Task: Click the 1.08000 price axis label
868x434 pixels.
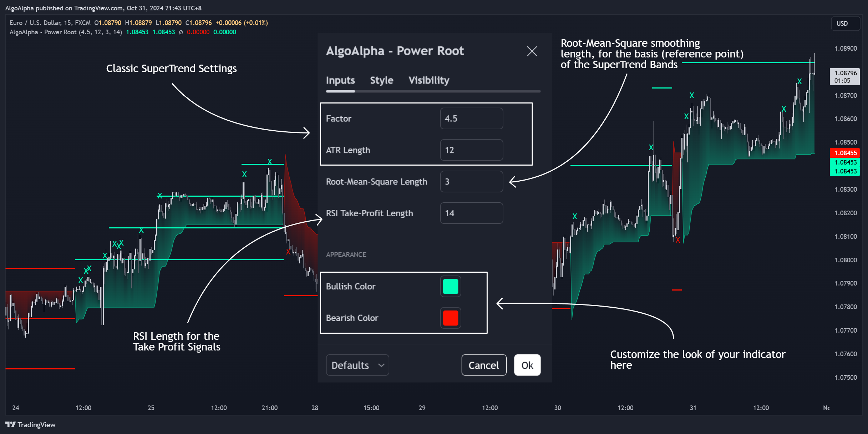Action: (846, 260)
